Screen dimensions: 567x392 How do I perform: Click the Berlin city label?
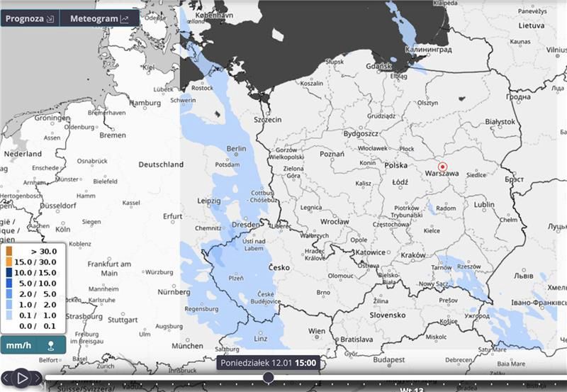(x=236, y=149)
